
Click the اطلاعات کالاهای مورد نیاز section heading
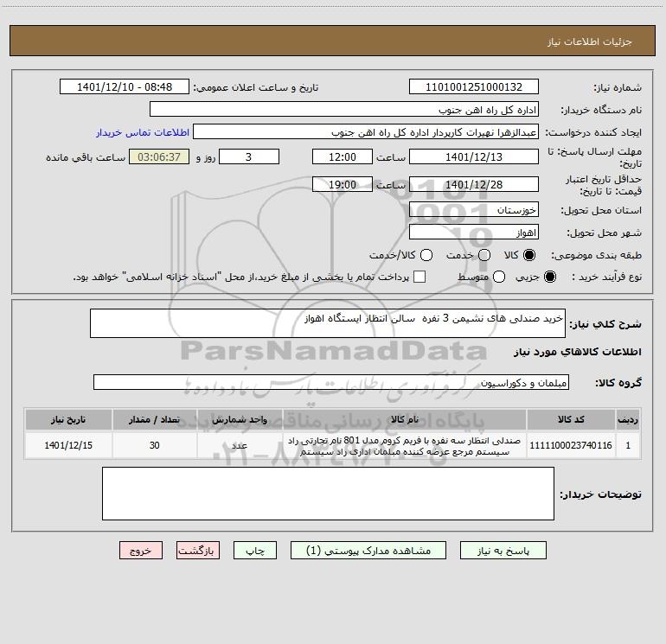[577, 352]
